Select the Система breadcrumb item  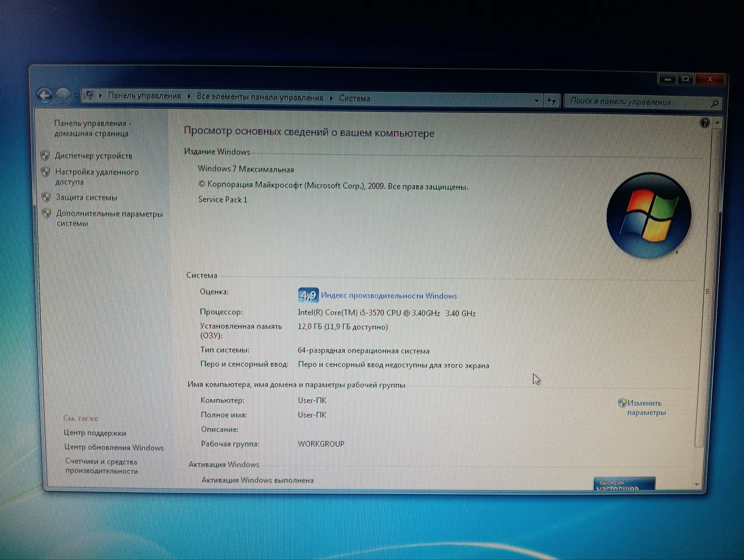354,99
